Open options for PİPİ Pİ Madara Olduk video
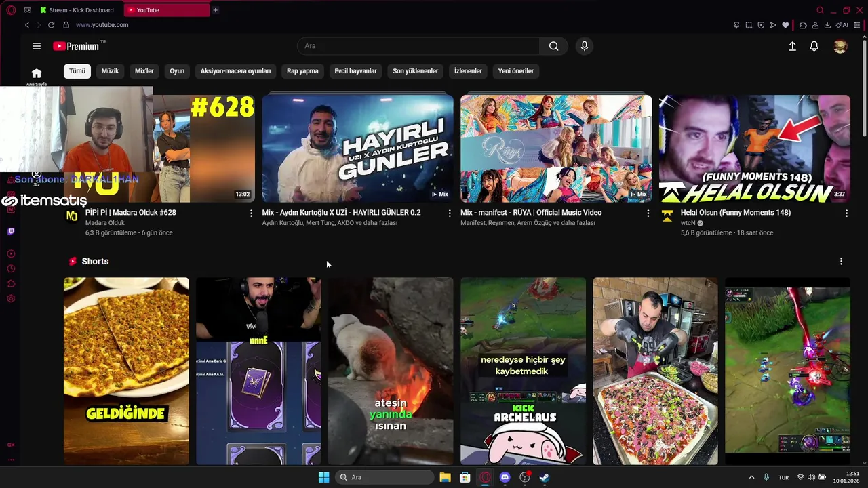Screen dimensions: 868x488 pyautogui.click(x=252, y=213)
